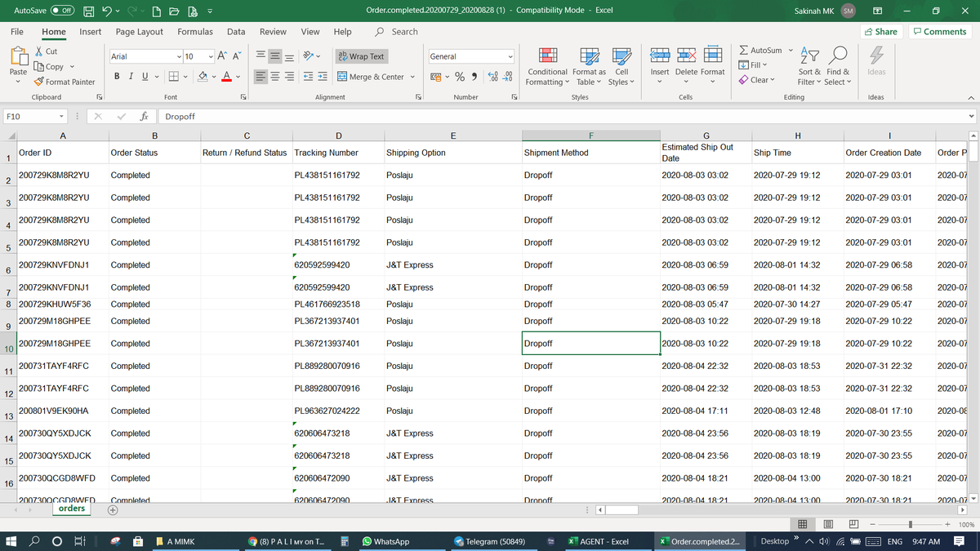Select the orders sheet tab

point(72,509)
